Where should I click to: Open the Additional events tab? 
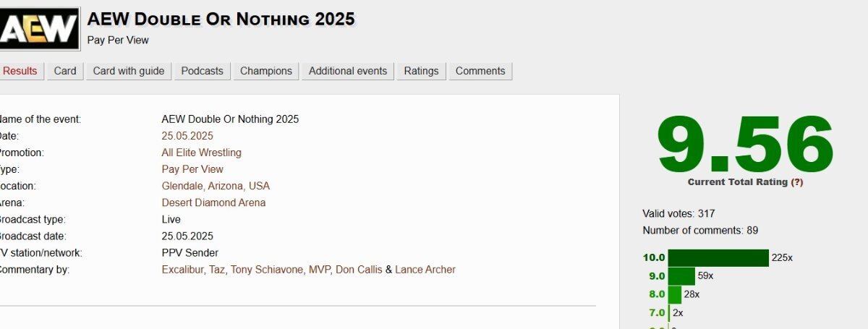(x=348, y=71)
